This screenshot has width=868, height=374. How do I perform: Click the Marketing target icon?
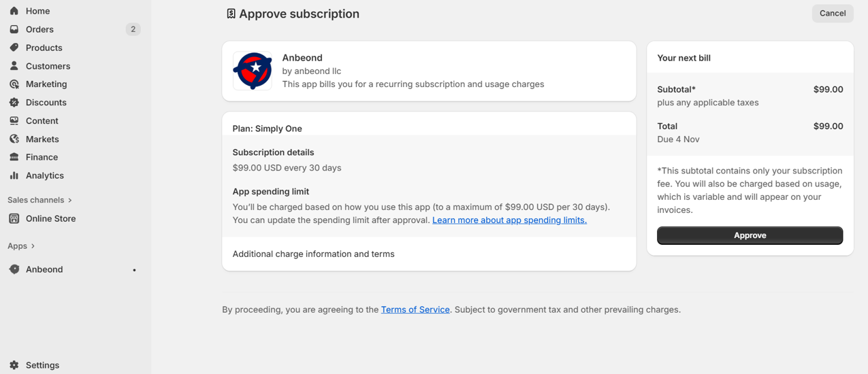[14, 84]
